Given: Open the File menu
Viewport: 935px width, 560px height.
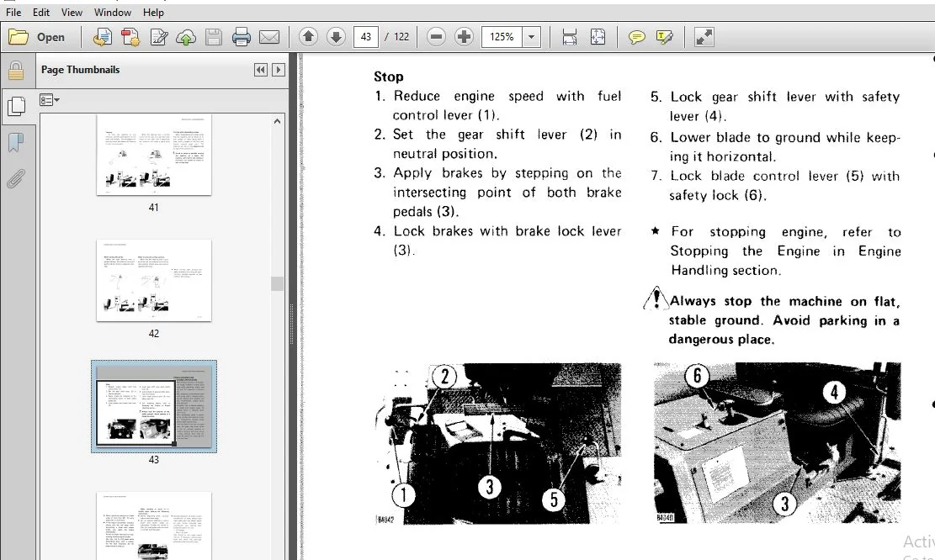Looking at the screenshot, I should tap(13, 12).
